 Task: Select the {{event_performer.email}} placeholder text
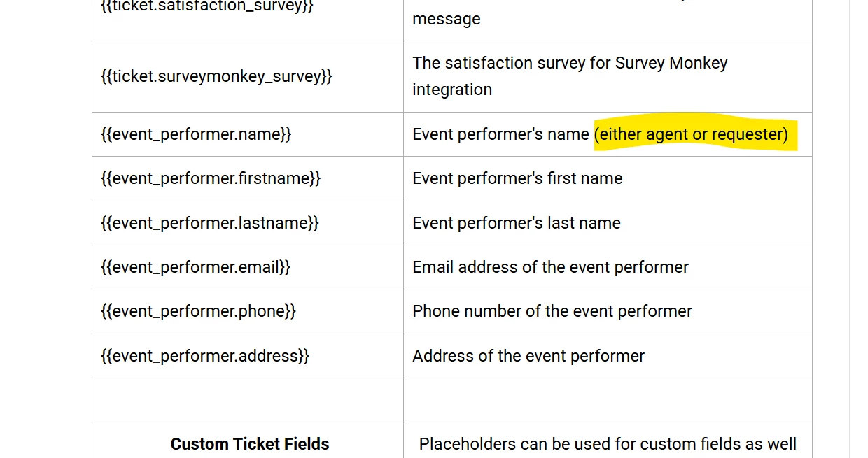coord(195,267)
